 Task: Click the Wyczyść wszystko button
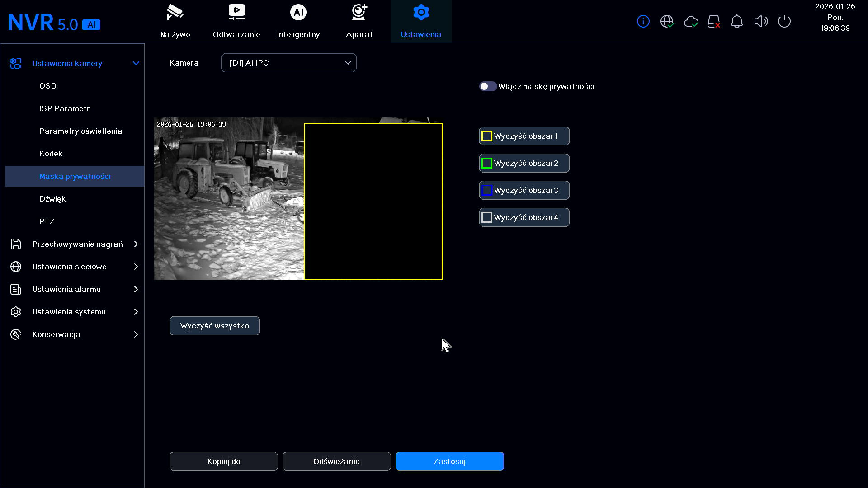point(215,326)
